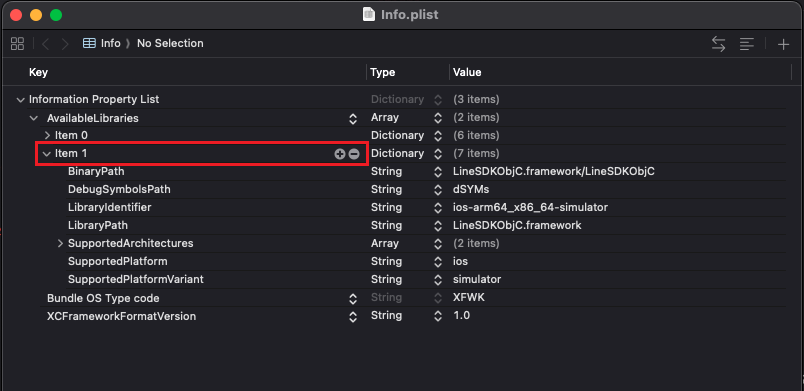Select the SupportedPlatform key
The image size is (804, 391).
tap(117, 261)
